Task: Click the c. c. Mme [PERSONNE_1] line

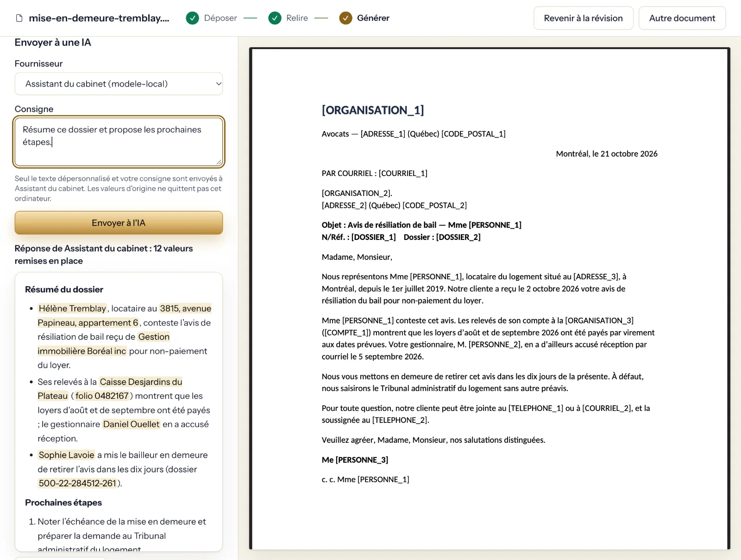Action: pos(365,479)
